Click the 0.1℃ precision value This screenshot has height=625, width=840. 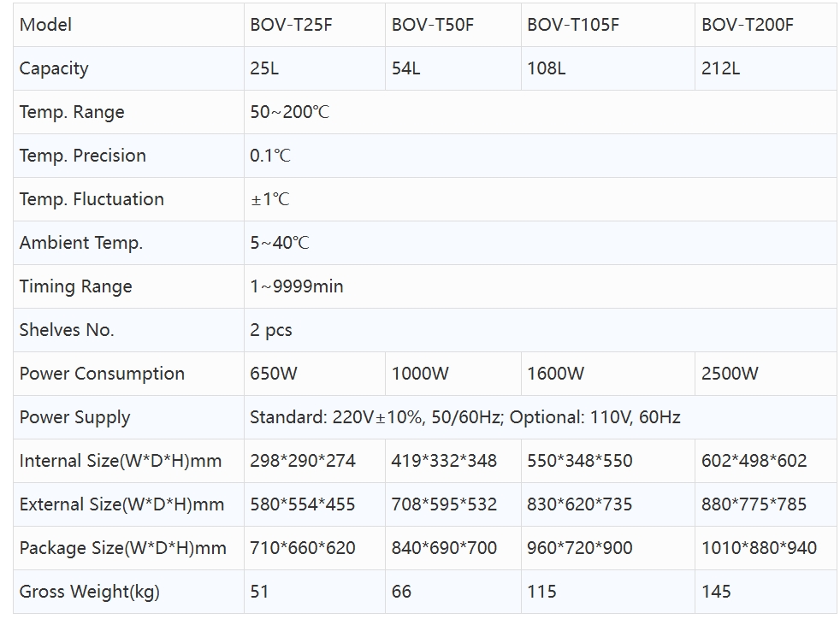[270, 156]
